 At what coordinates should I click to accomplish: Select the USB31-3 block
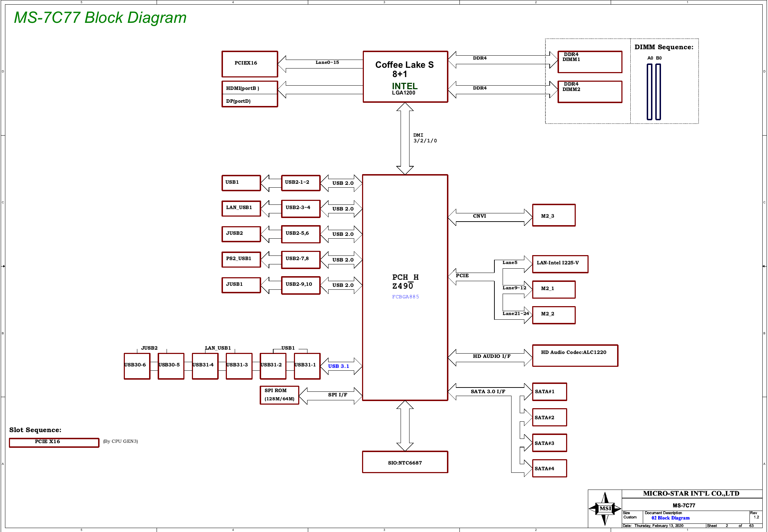point(239,366)
